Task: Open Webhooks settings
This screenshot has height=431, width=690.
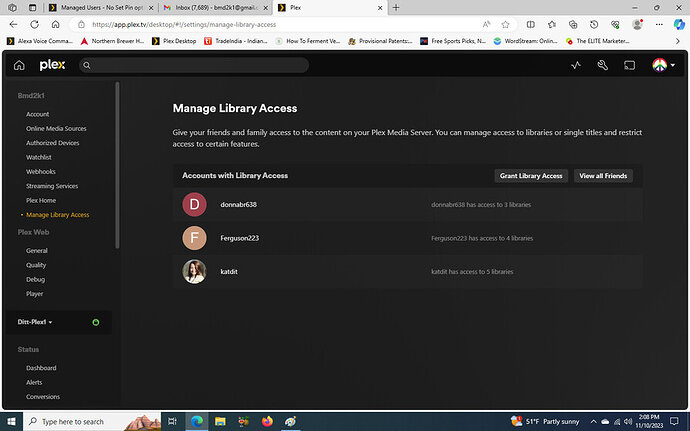Action: [40, 172]
